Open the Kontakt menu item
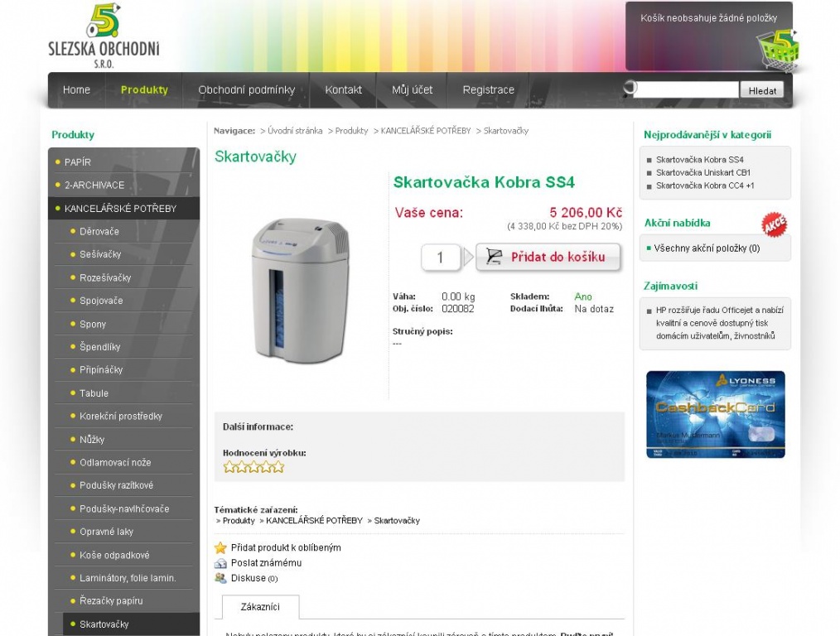840x636 pixels. 344,90
